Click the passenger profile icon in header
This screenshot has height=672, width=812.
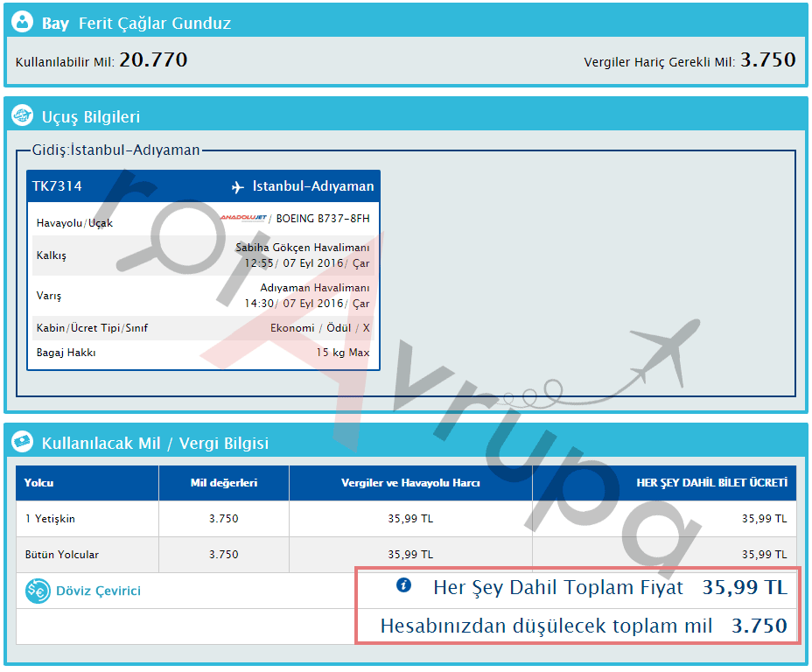click(x=24, y=23)
